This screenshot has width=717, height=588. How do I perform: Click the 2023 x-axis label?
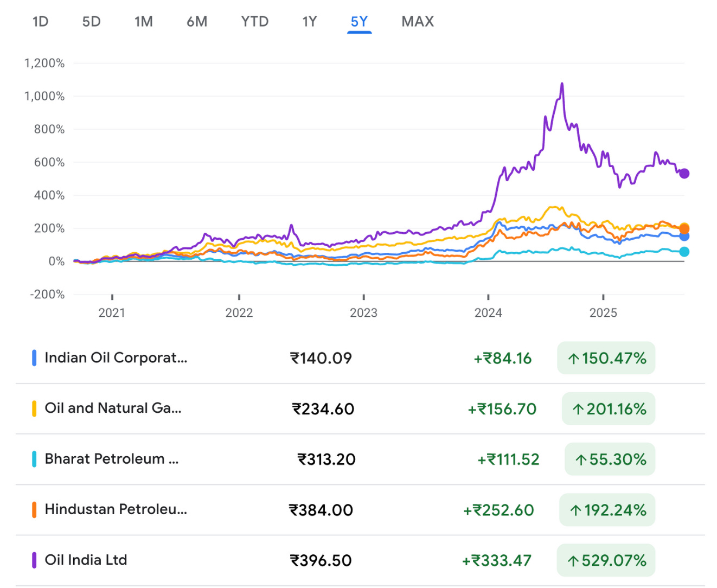pos(363,313)
